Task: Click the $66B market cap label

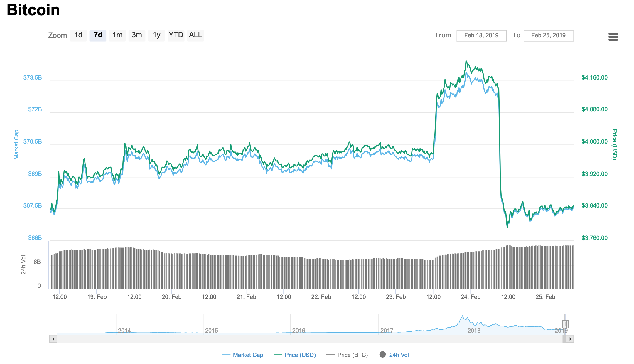Action: [35, 238]
